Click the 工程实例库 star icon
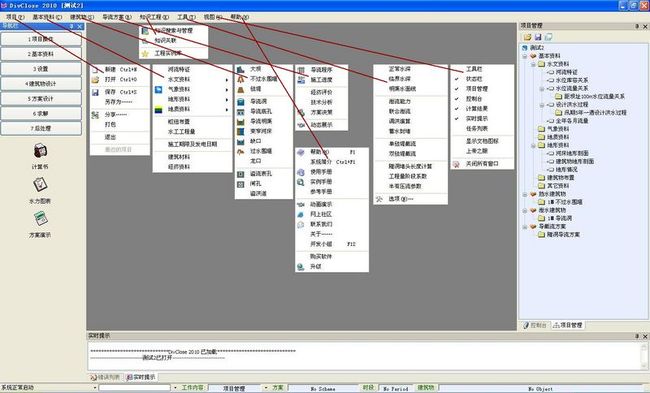650x393 pixels. coord(145,53)
